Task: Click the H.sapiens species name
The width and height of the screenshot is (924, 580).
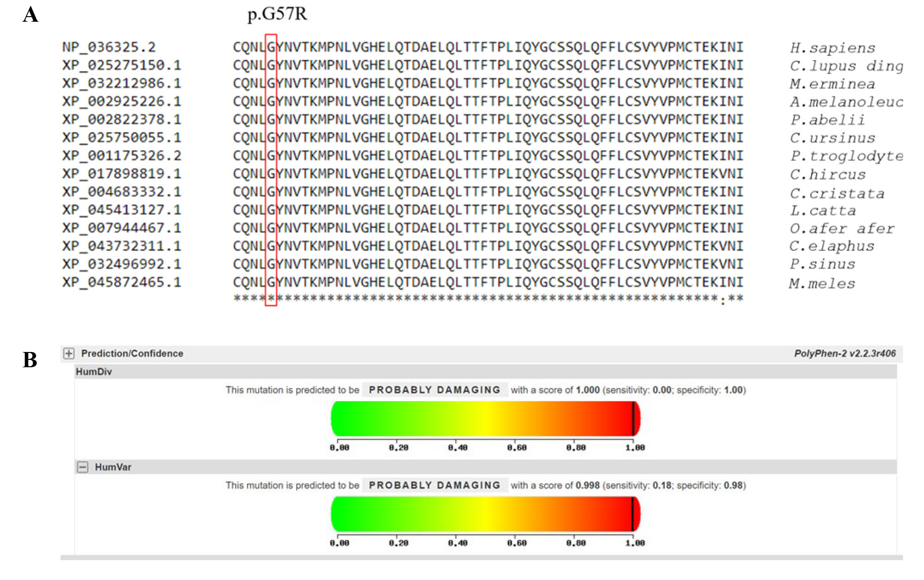Action: pos(832,48)
